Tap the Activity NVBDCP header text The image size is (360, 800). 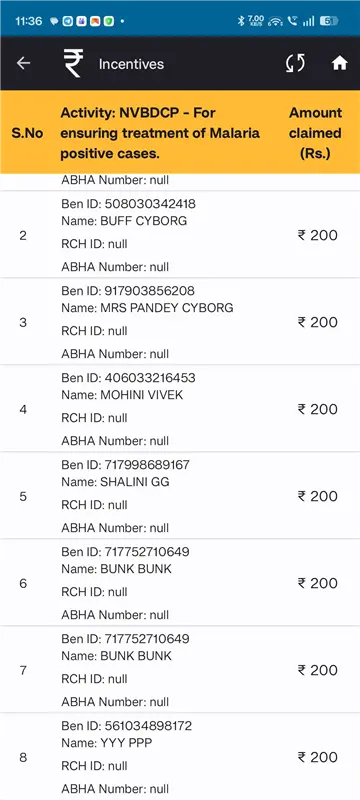coord(160,133)
